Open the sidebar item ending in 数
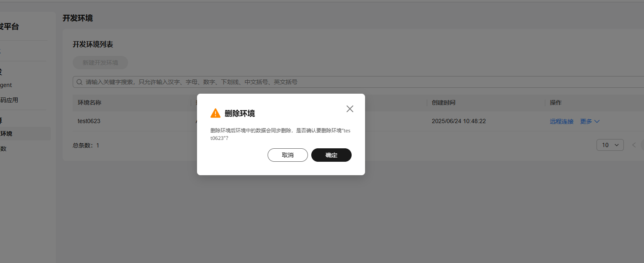This screenshot has height=263, width=644. tap(3, 149)
